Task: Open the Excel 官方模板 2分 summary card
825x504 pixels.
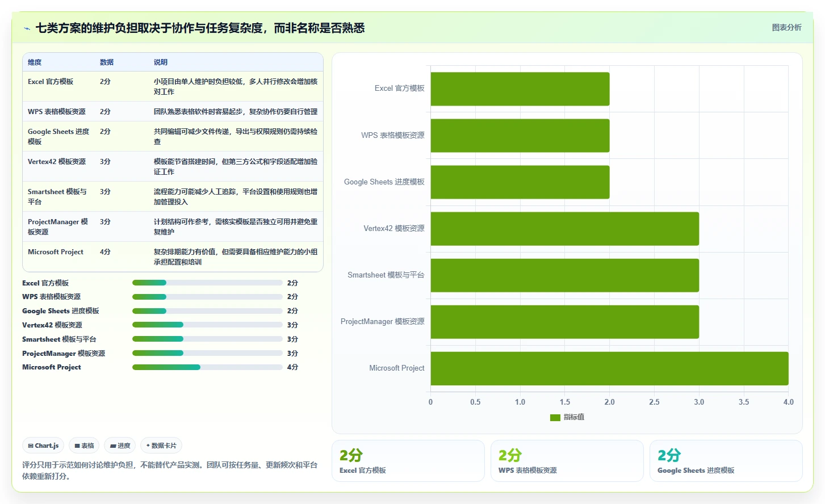Action: click(x=408, y=461)
